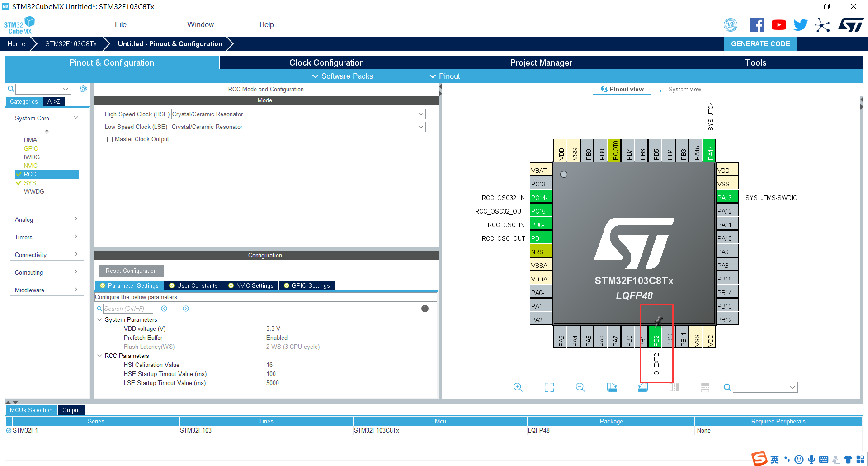
Task: Click the PA13 pin on the chip
Action: pyautogui.click(x=727, y=197)
